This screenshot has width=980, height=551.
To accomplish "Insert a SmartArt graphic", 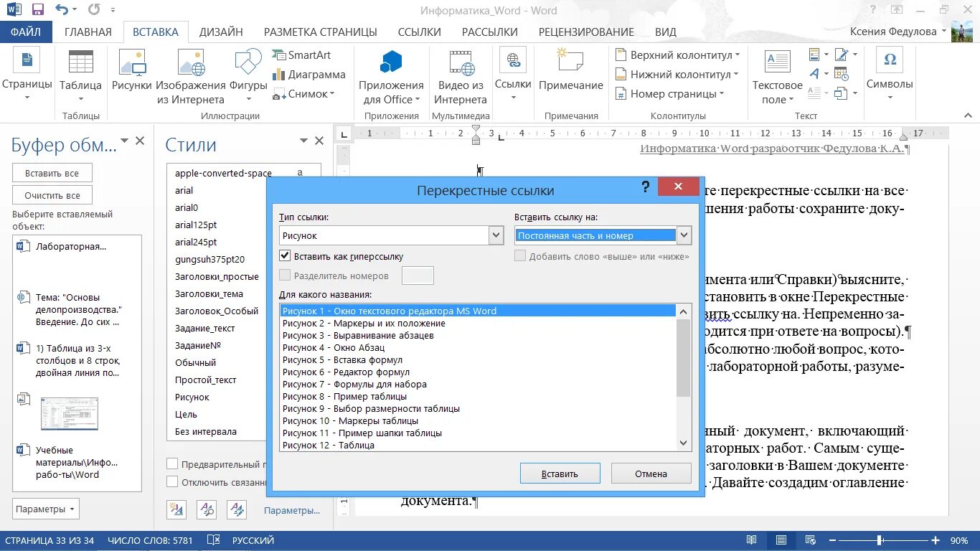I will tap(301, 55).
